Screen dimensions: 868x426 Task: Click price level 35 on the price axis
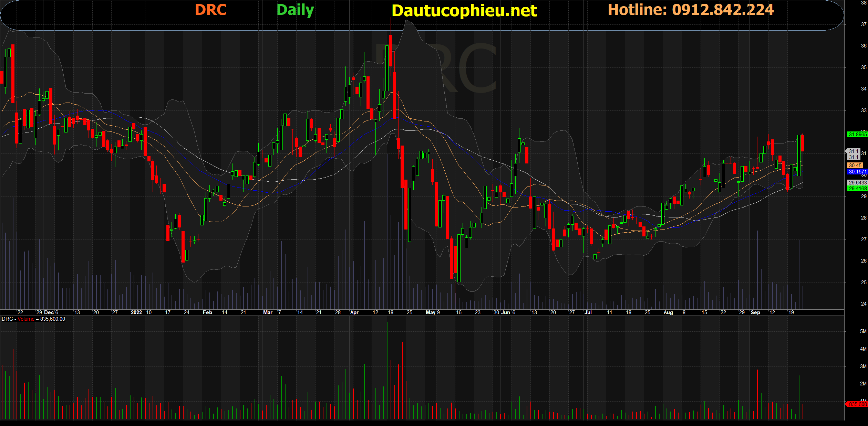click(864, 67)
